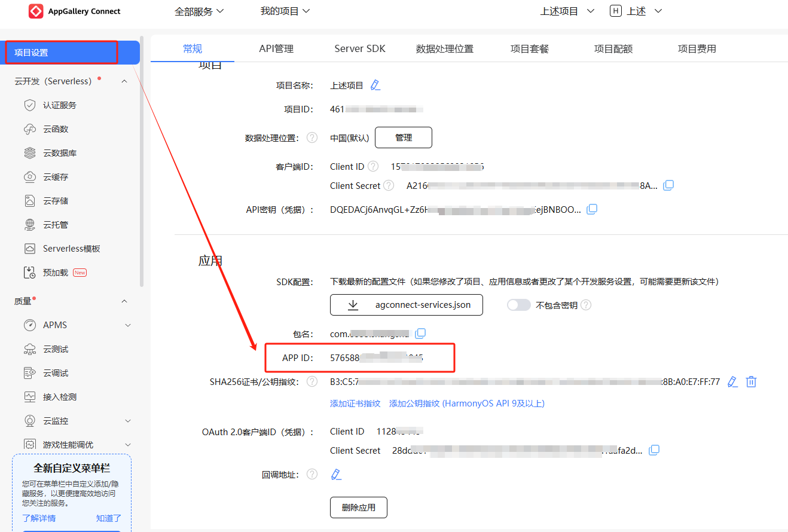
Task: Open 接入检测 icon in sidebar
Action: [30, 397]
